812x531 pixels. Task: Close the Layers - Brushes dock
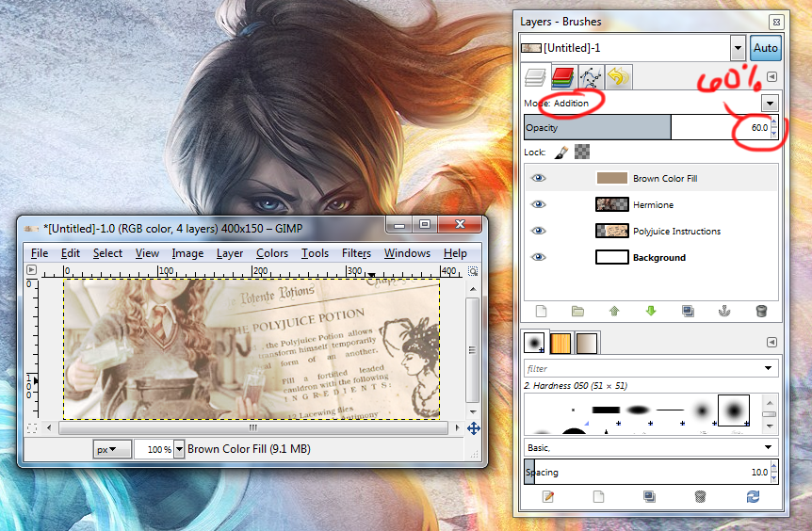[776, 22]
